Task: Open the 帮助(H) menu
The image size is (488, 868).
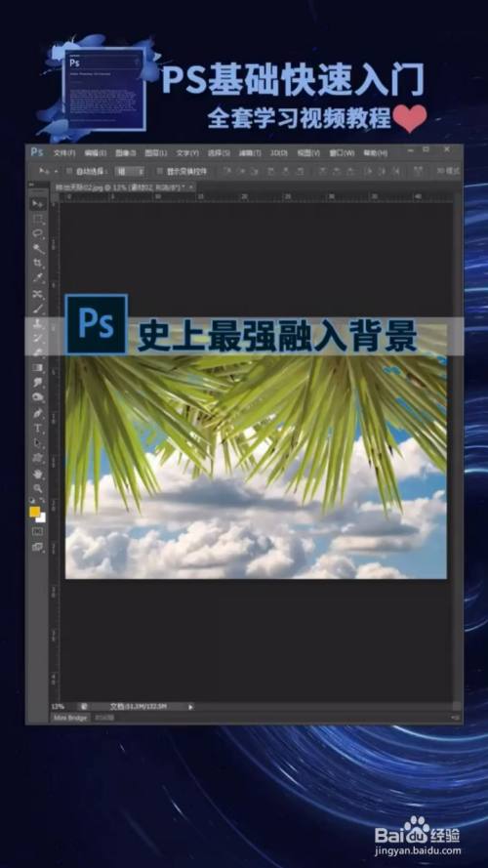Action: (x=374, y=152)
